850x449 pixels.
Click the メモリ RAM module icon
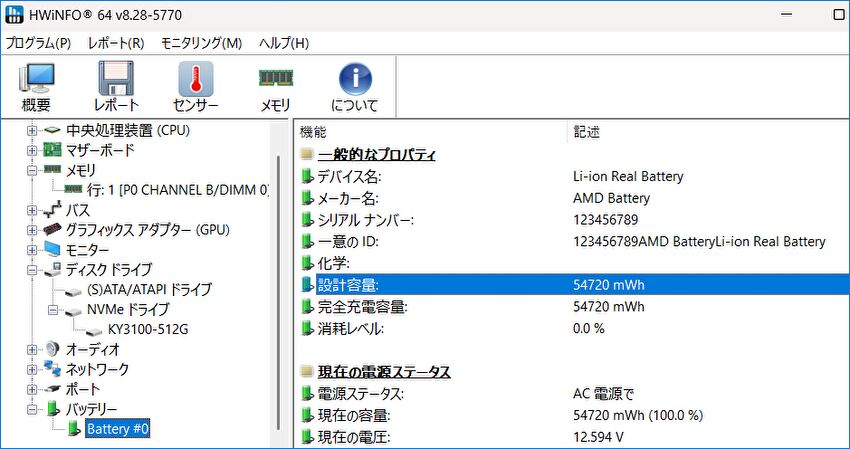click(275, 86)
